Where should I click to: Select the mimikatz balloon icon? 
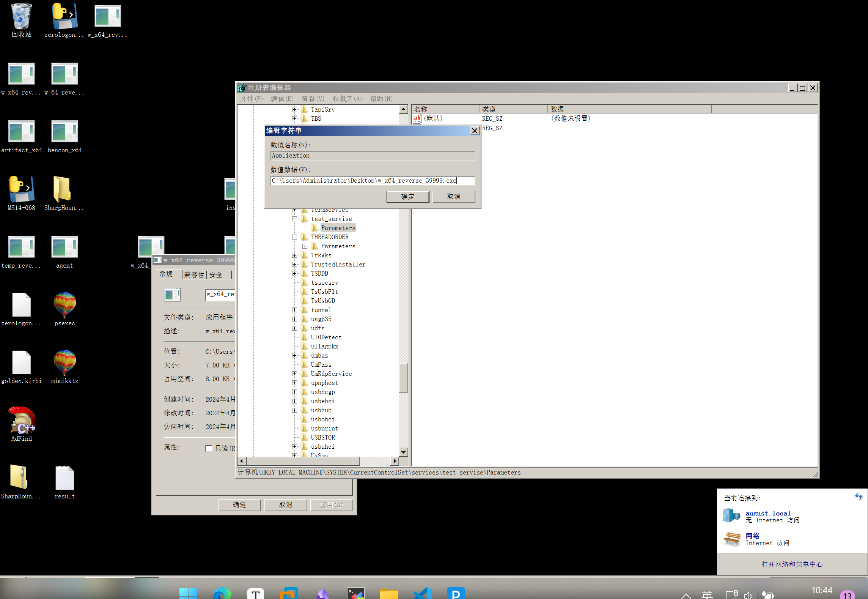(64, 362)
